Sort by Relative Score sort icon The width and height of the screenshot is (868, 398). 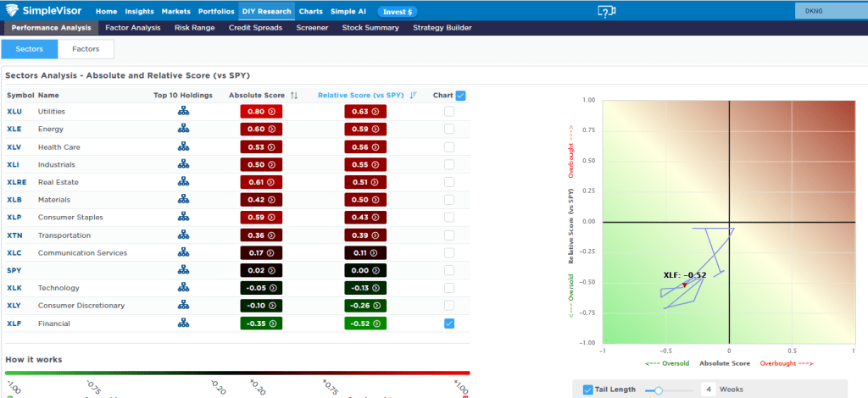click(413, 96)
